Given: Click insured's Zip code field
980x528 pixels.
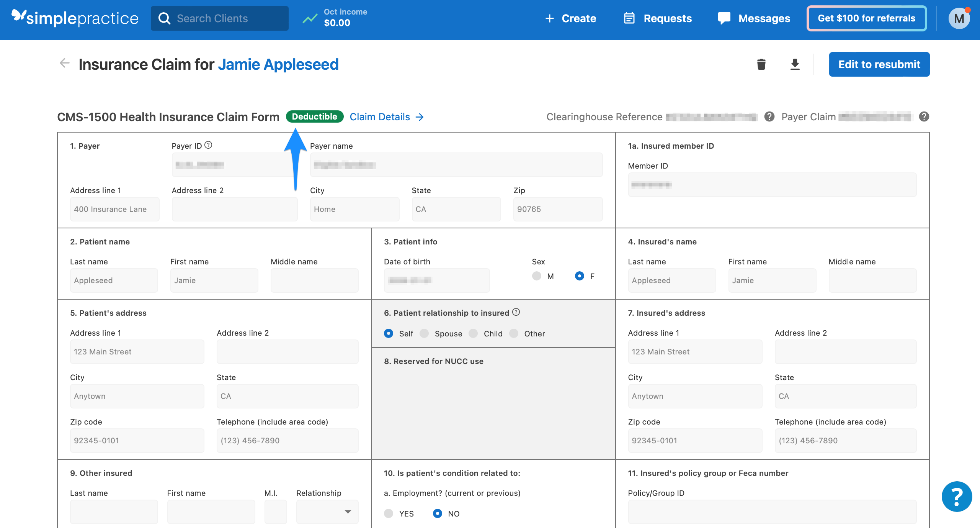Looking at the screenshot, I should click(695, 441).
